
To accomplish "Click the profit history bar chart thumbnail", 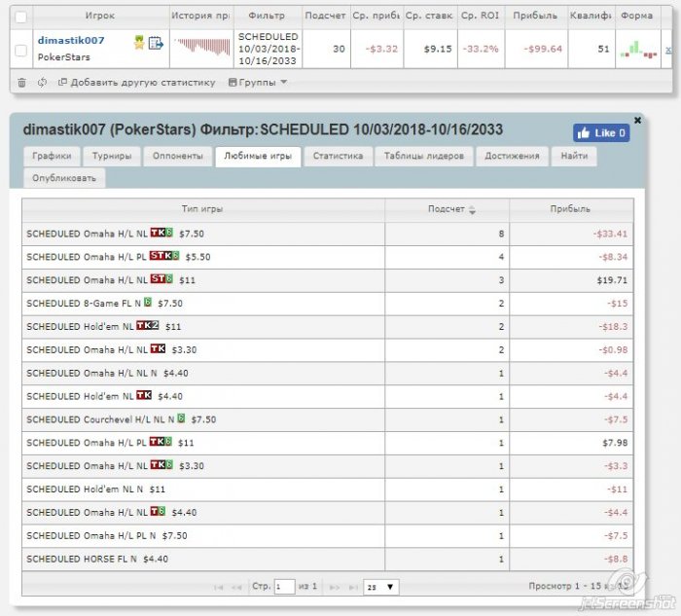I will (201, 48).
